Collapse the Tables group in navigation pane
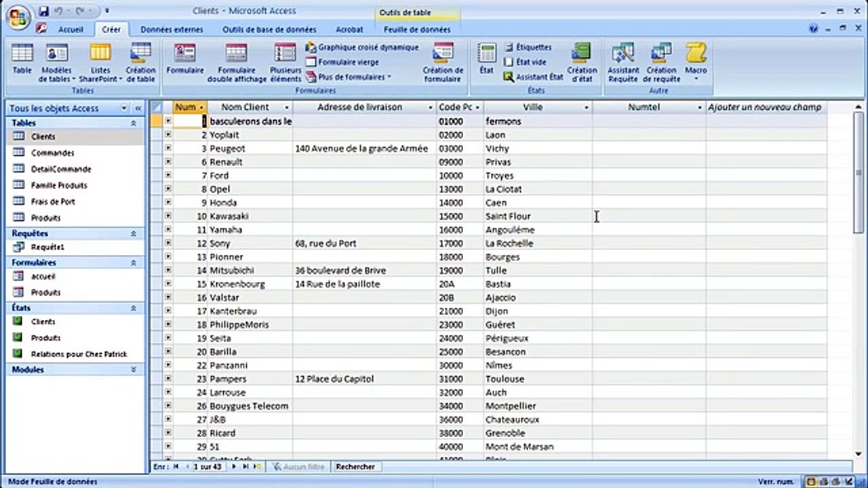This screenshot has height=488, width=868. coord(134,123)
